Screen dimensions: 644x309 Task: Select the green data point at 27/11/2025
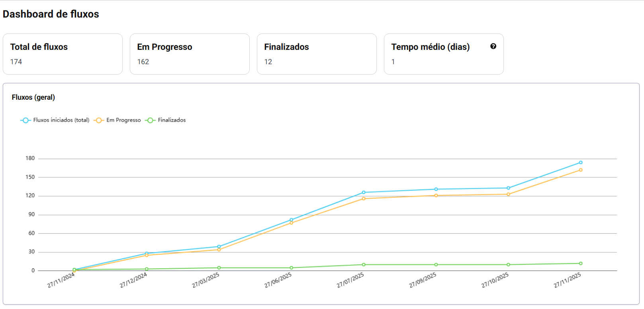point(581,264)
